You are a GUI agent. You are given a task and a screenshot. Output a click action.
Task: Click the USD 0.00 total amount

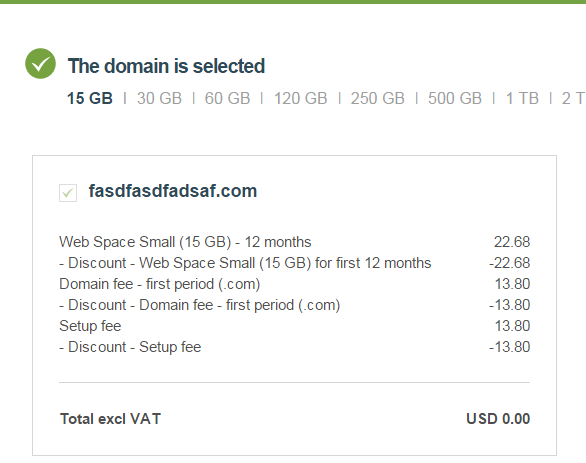pyautogui.click(x=498, y=419)
